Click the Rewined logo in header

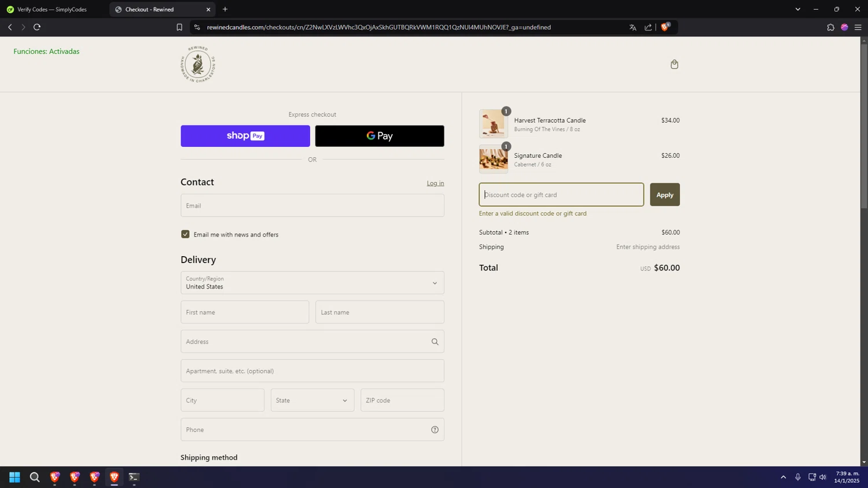pyautogui.click(x=198, y=64)
